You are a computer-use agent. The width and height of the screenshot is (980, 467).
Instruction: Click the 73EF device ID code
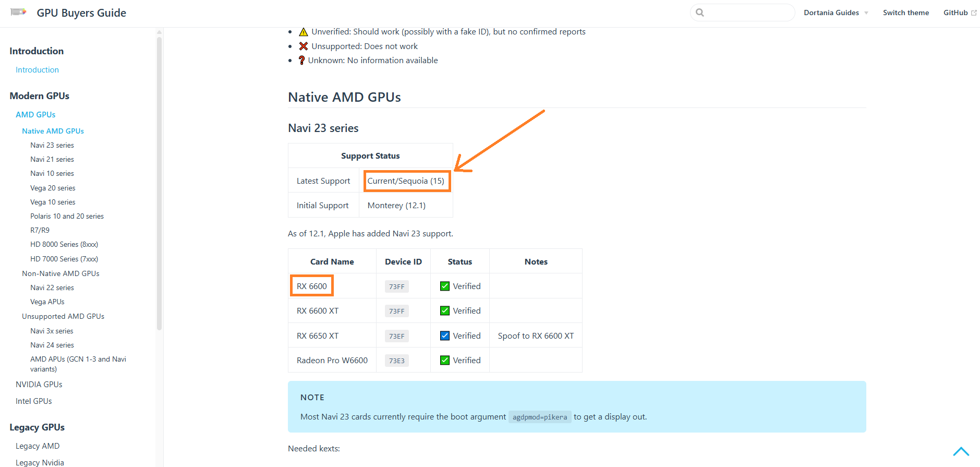click(396, 336)
